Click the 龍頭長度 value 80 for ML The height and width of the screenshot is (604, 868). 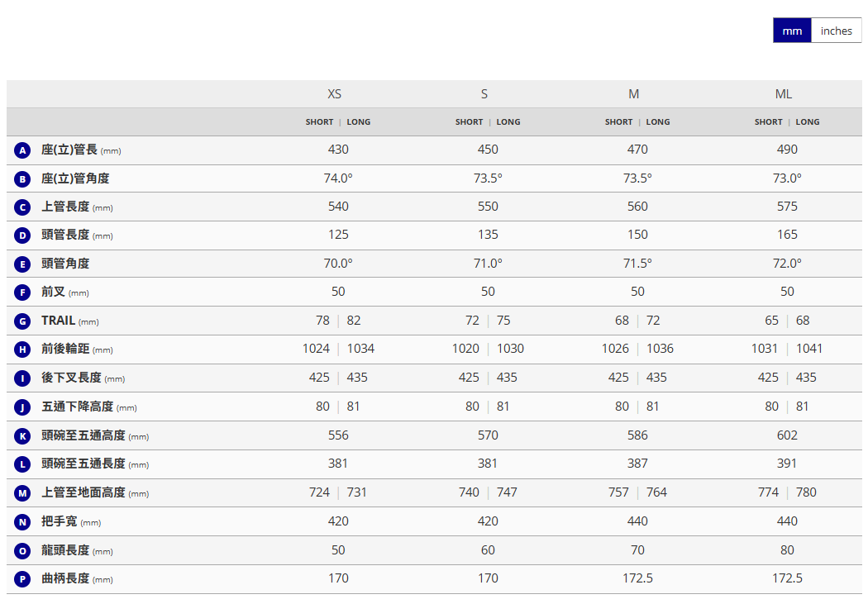[787, 550]
